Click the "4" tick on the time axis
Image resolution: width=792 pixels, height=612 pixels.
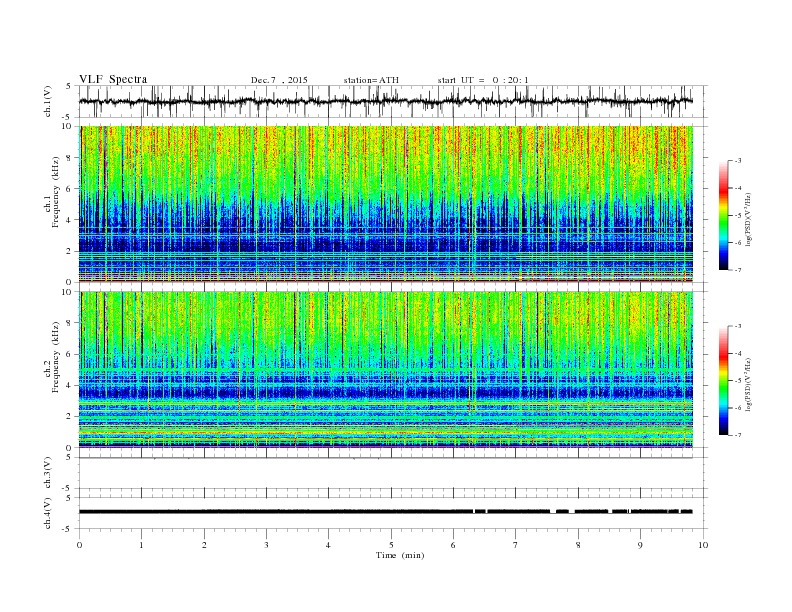click(x=328, y=545)
